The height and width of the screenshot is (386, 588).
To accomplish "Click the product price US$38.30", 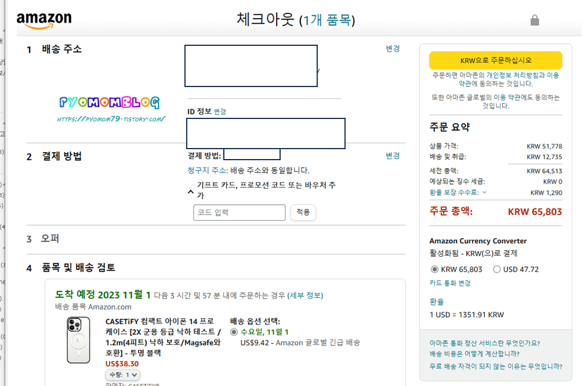I will pyautogui.click(x=122, y=364).
